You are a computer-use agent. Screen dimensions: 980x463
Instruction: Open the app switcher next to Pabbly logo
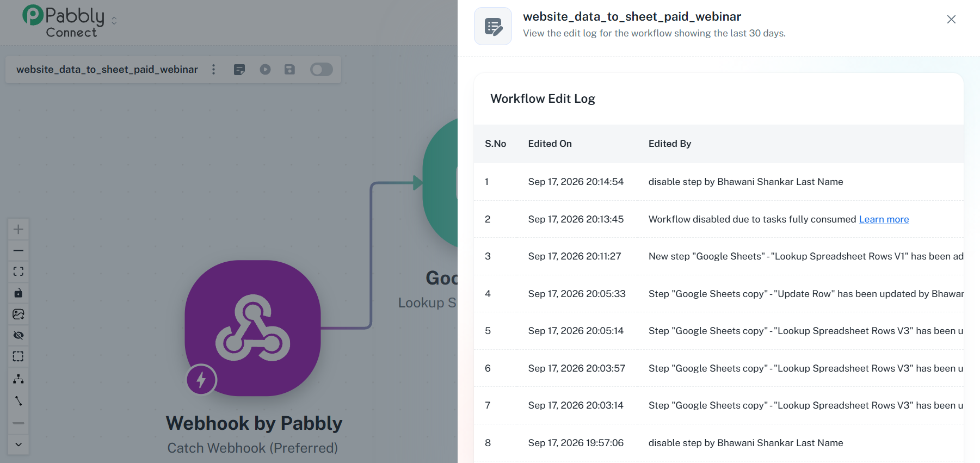[114, 21]
